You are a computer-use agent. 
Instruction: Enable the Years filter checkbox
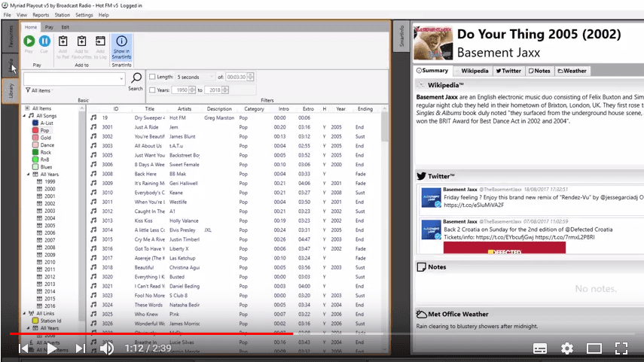coord(152,90)
